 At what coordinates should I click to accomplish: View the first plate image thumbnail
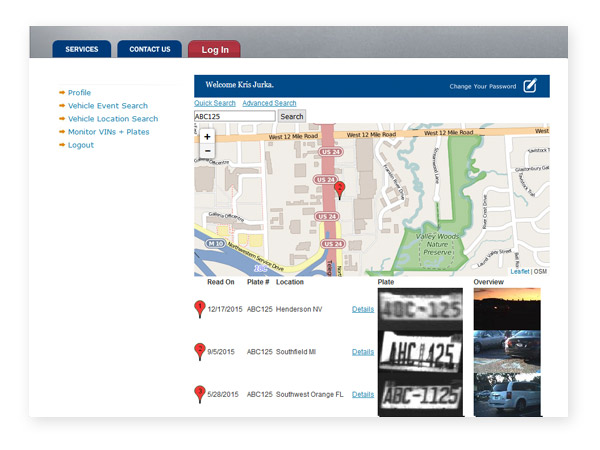[420, 310]
